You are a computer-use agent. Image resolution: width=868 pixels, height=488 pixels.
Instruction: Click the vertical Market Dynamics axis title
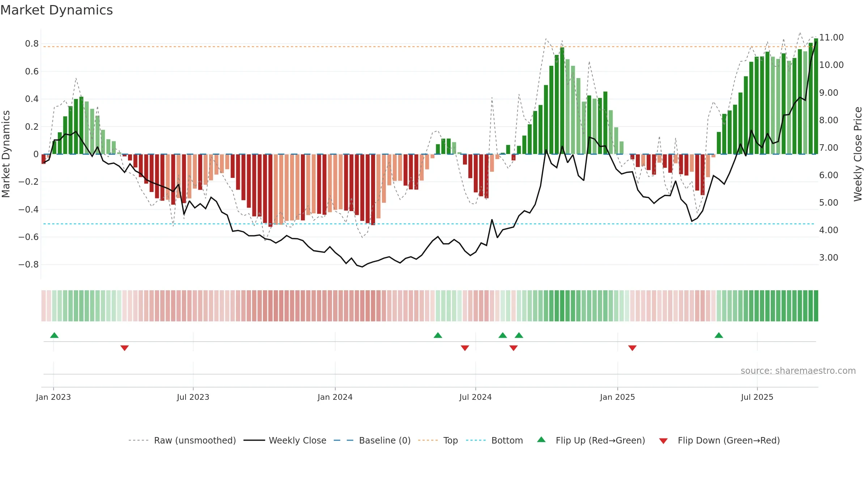click(x=6, y=154)
